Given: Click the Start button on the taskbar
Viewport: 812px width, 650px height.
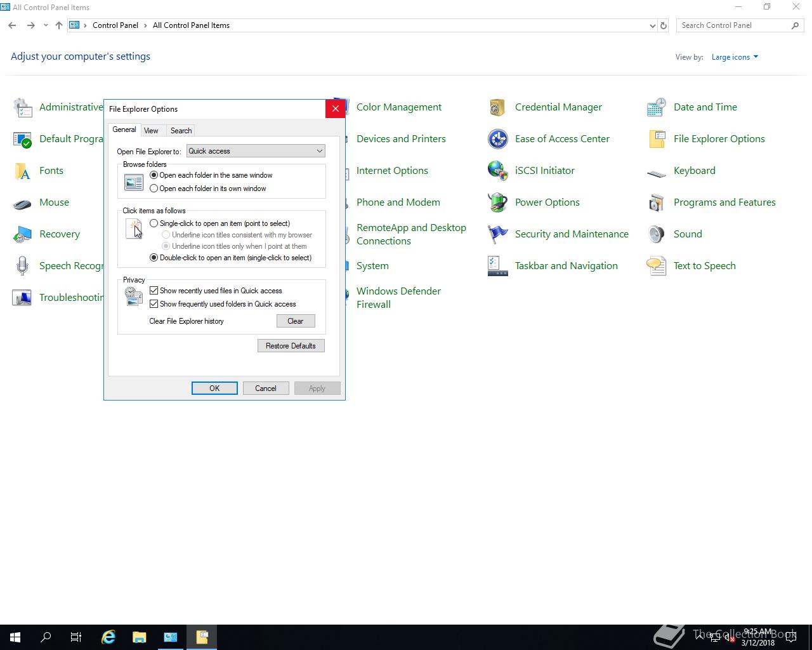Looking at the screenshot, I should pyautogui.click(x=15, y=637).
